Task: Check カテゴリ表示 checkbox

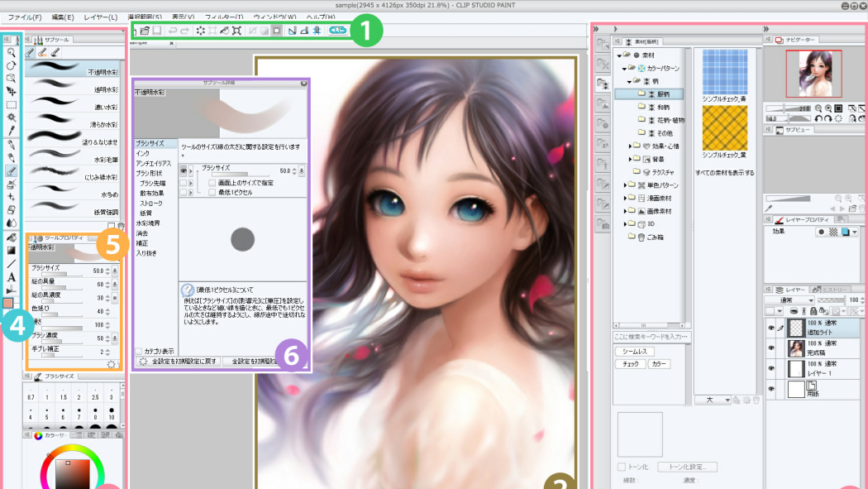Action: (x=138, y=351)
